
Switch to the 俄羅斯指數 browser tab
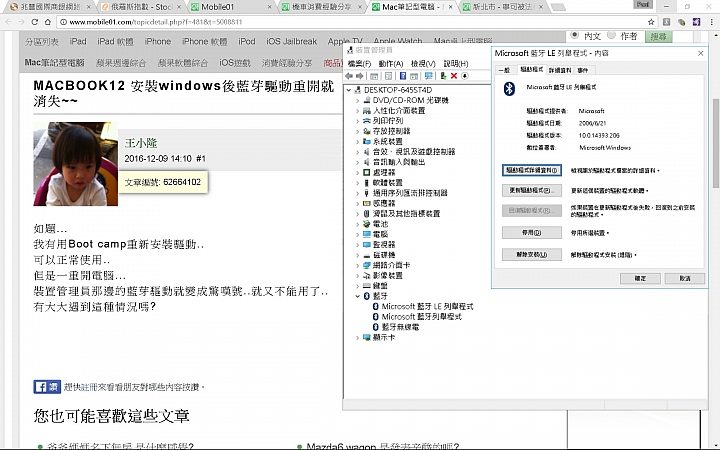point(141,7)
